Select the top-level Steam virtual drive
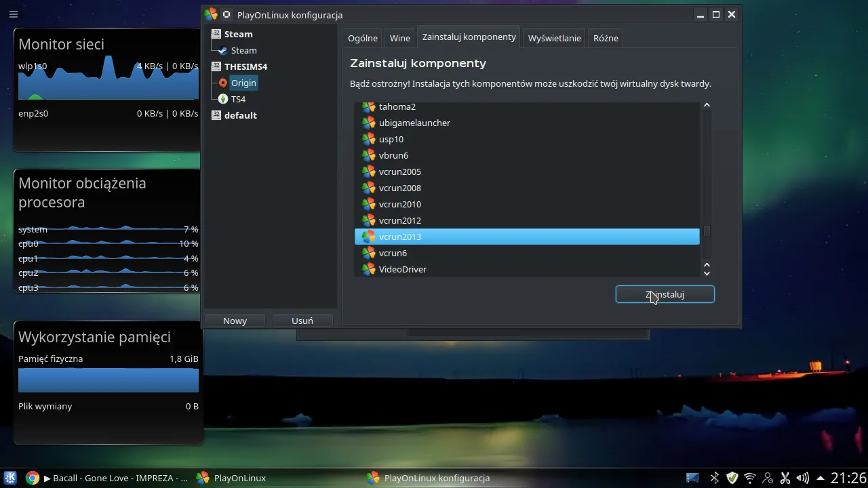This screenshot has width=868, height=488. pyautogui.click(x=238, y=34)
